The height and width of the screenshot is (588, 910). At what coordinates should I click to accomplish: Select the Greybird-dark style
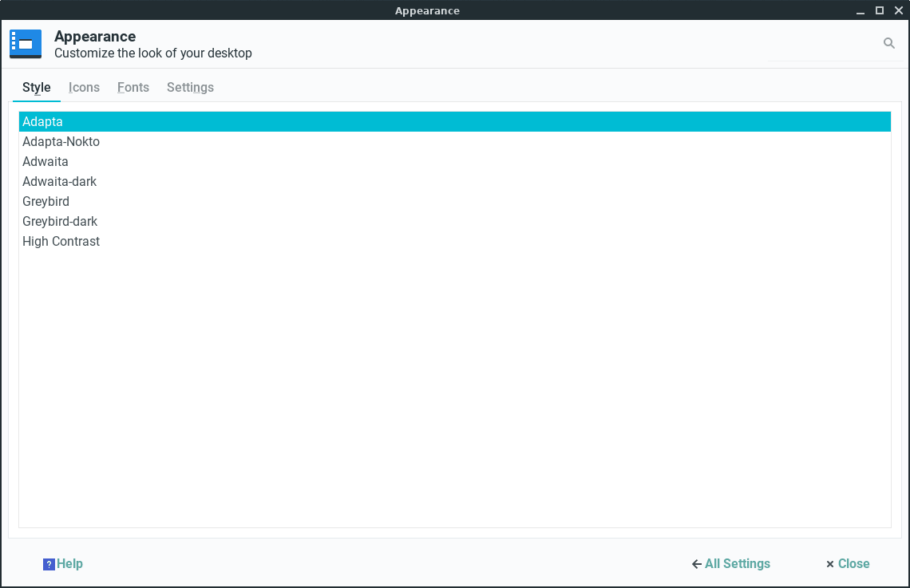[60, 221]
